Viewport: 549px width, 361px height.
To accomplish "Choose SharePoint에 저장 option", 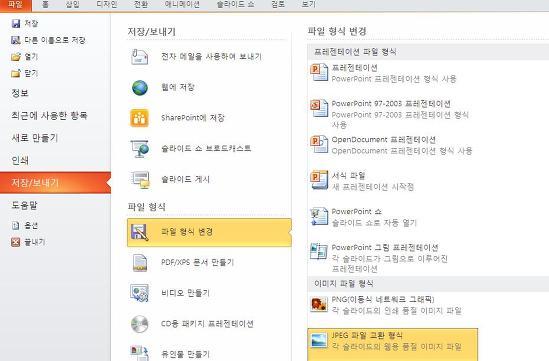I will click(x=209, y=118).
